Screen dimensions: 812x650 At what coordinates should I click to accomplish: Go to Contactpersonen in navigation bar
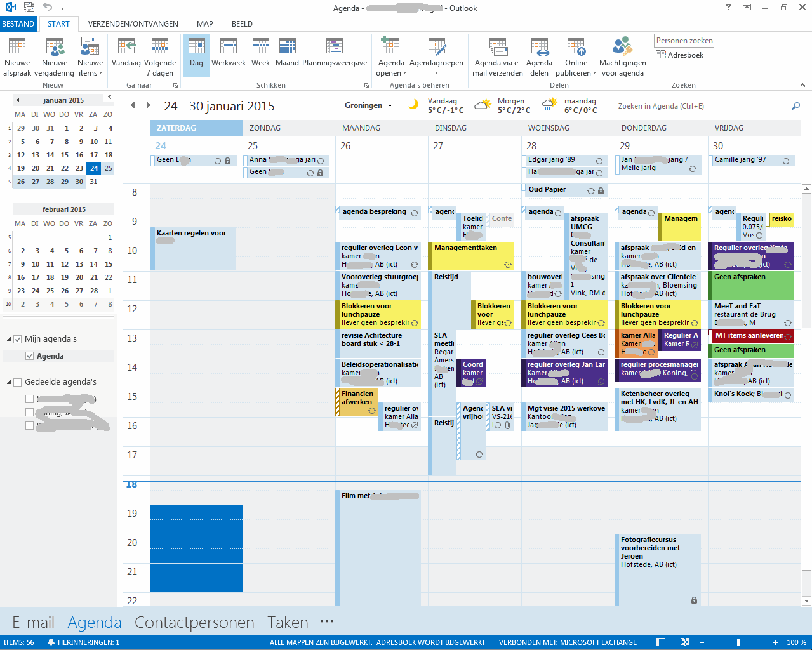pyautogui.click(x=194, y=623)
